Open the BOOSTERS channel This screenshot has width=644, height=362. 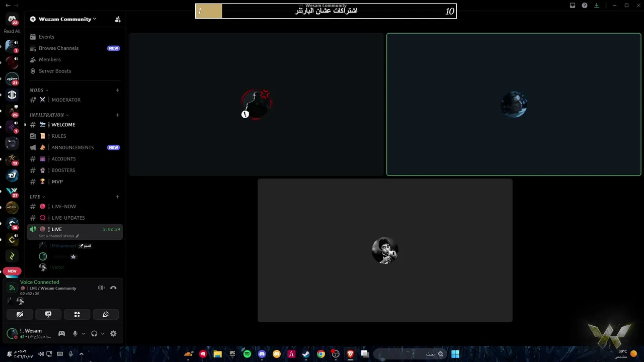click(74, 170)
